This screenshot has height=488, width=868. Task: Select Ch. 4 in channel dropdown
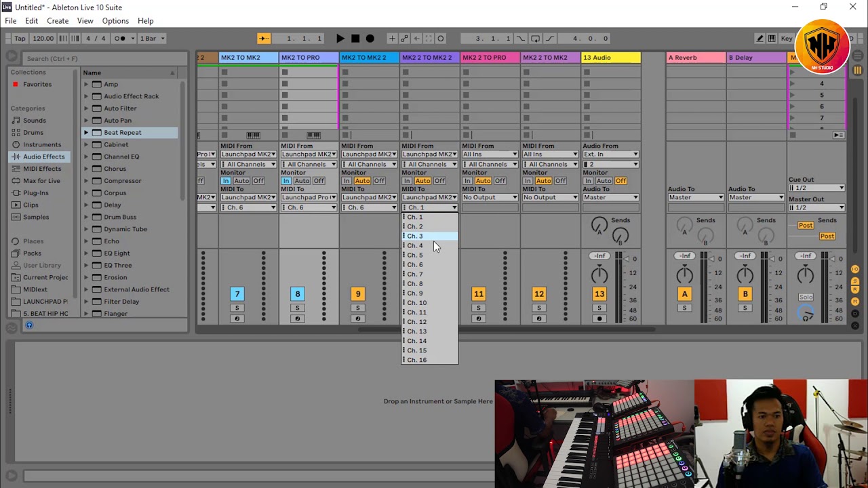tap(430, 246)
